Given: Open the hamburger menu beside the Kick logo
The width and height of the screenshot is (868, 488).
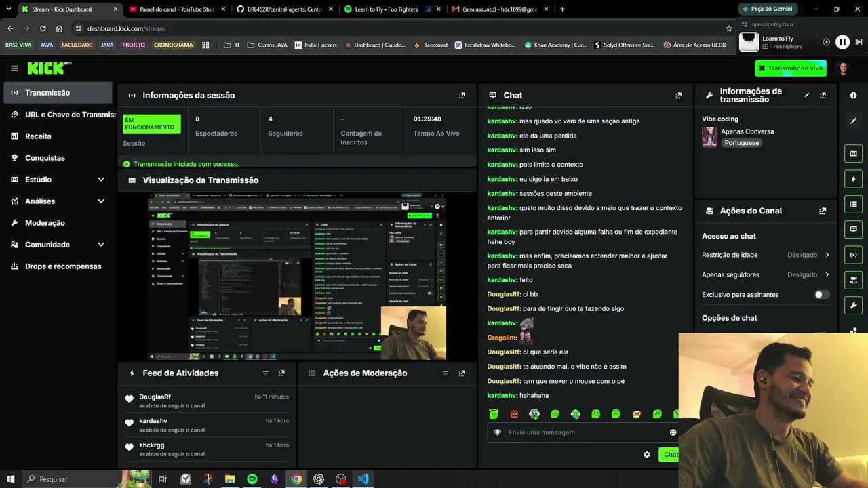Looking at the screenshot, I should tap(14, 68).
